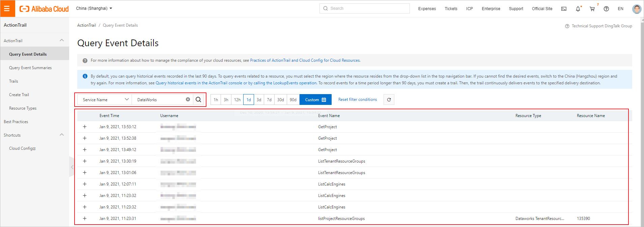
Task: Open the notifications bell
Action: click(578, 9)
